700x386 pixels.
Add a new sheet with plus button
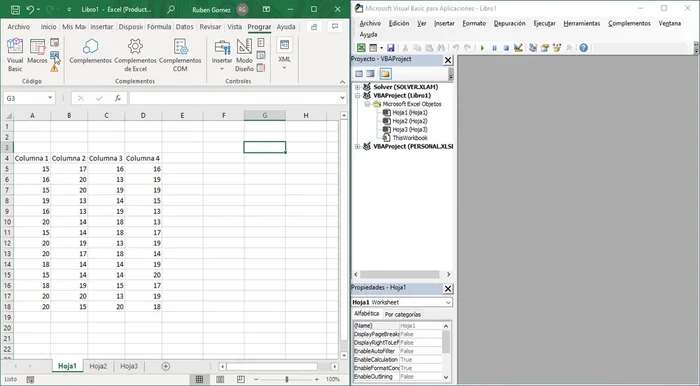tap(166, 366)
